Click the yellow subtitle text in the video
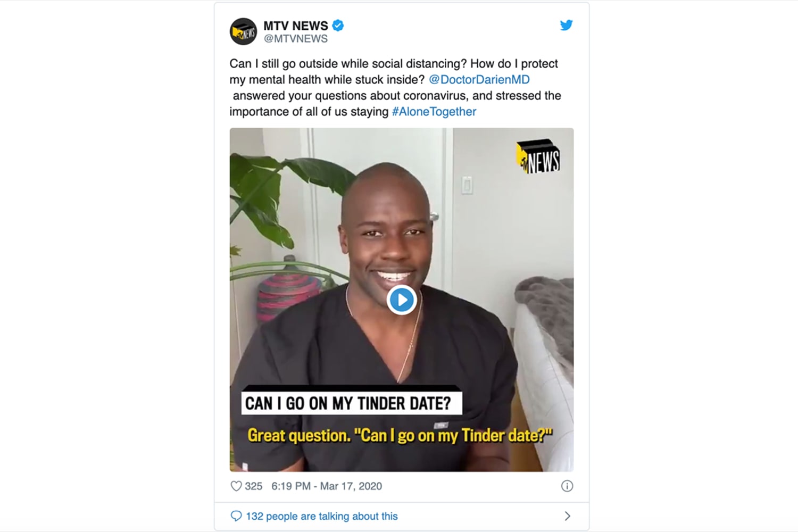This screenshot has width=798, height=532. 400,435
